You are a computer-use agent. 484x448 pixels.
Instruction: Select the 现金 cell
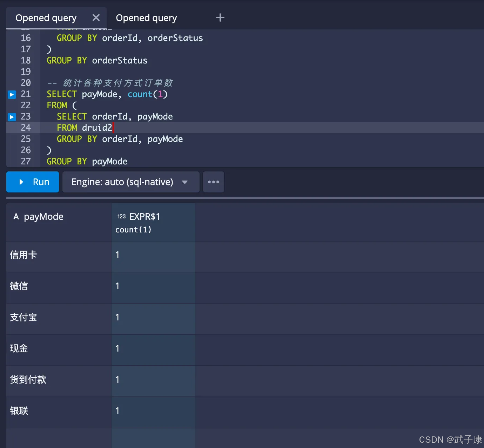[x=59, y=350]
